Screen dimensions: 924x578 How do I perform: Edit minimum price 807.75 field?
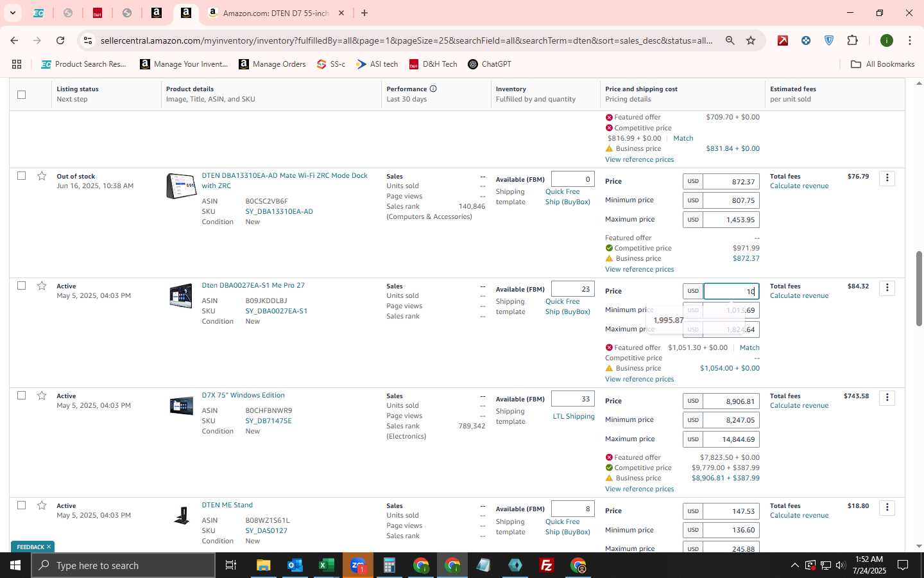[x=731, y=200]
